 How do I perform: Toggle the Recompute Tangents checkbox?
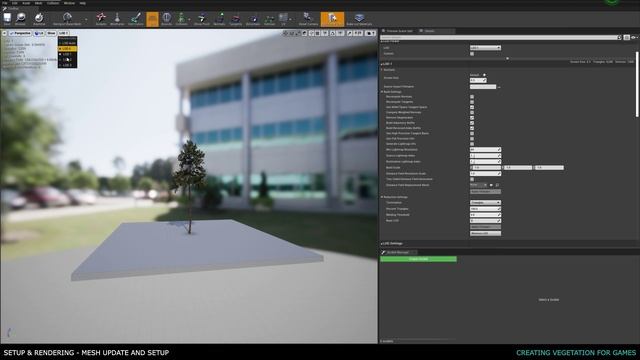[x=472, y=102]
